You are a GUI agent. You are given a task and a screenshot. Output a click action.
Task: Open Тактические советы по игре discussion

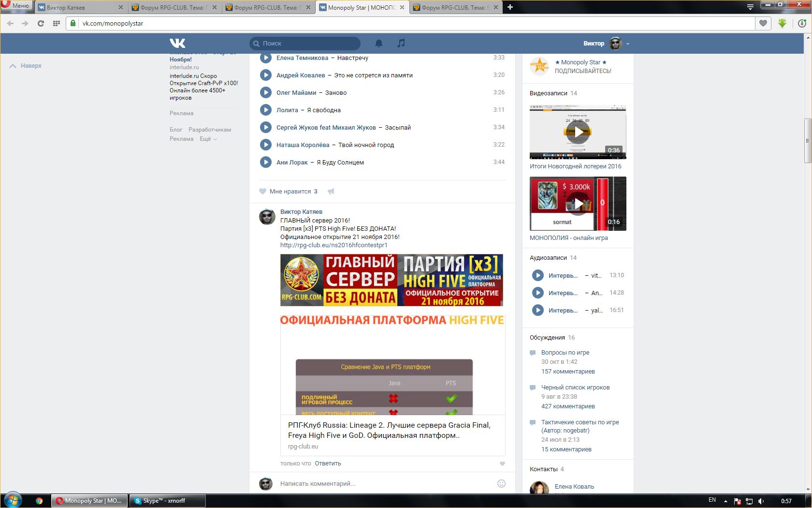[580, 426]
